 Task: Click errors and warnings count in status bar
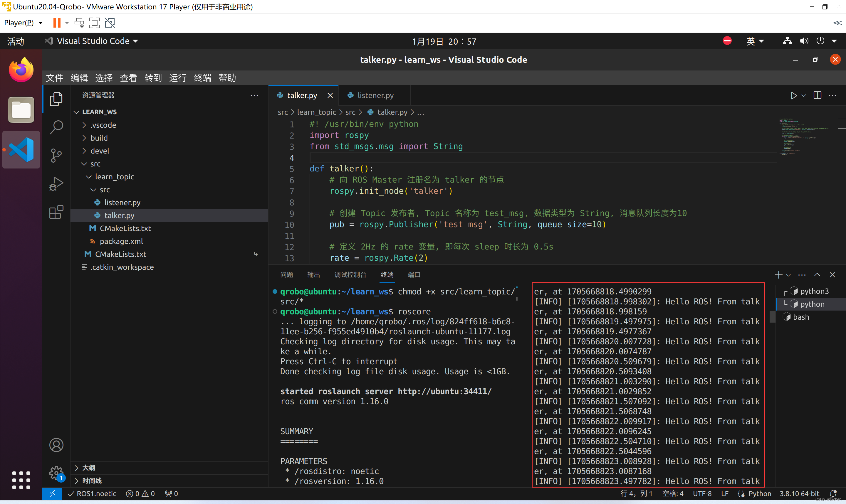pyautogui.click(x=140, y=493)
